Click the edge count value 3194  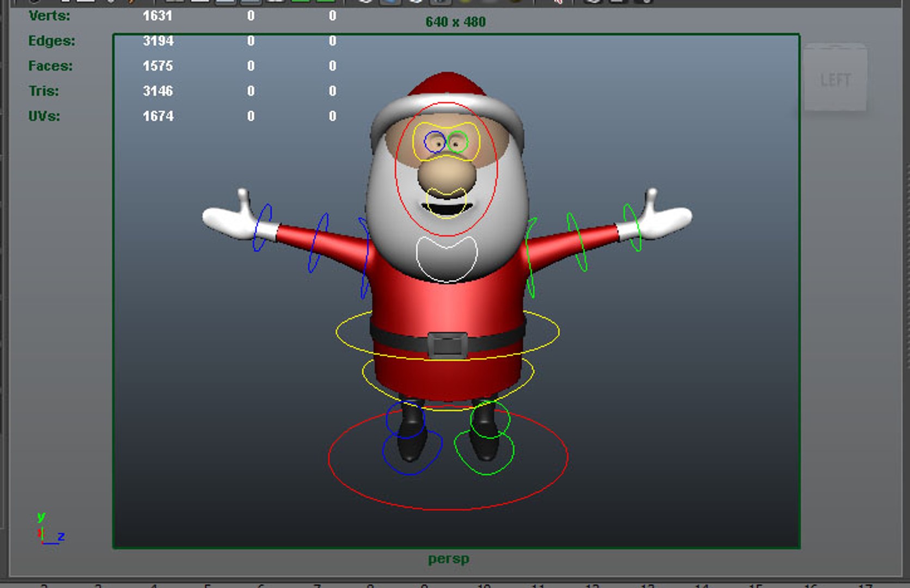158,41
